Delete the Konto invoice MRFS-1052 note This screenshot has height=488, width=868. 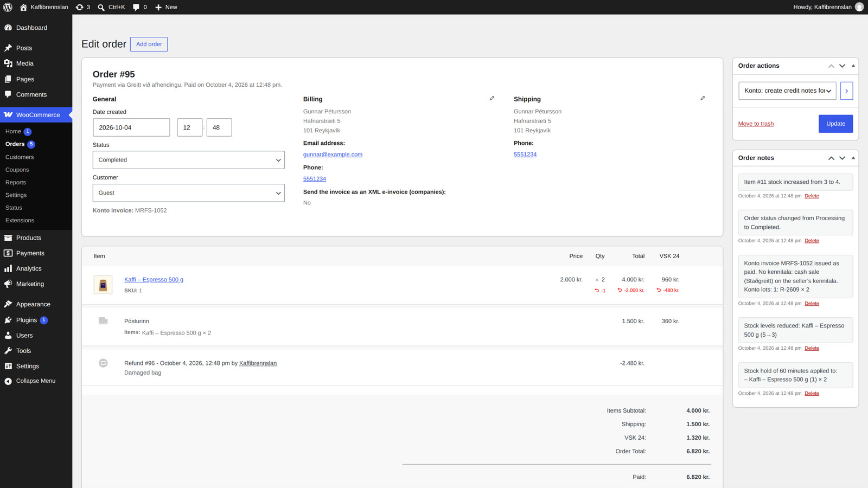(812, 304)
